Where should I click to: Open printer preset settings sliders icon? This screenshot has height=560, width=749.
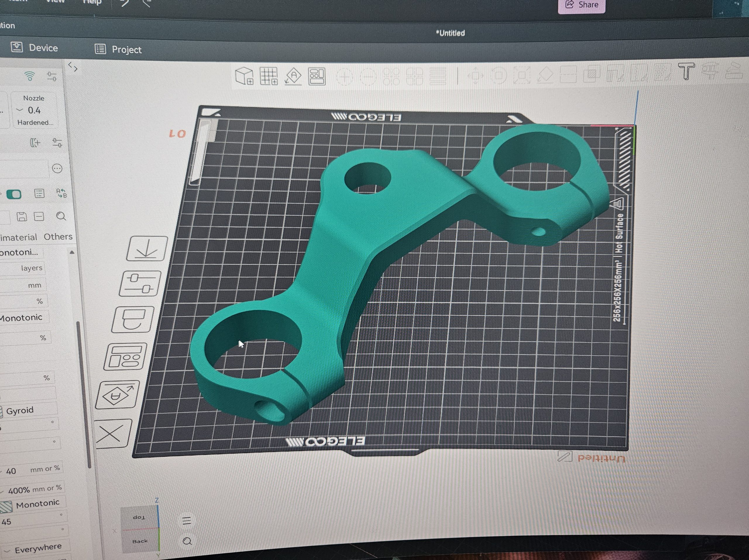(x=52, y=77)
